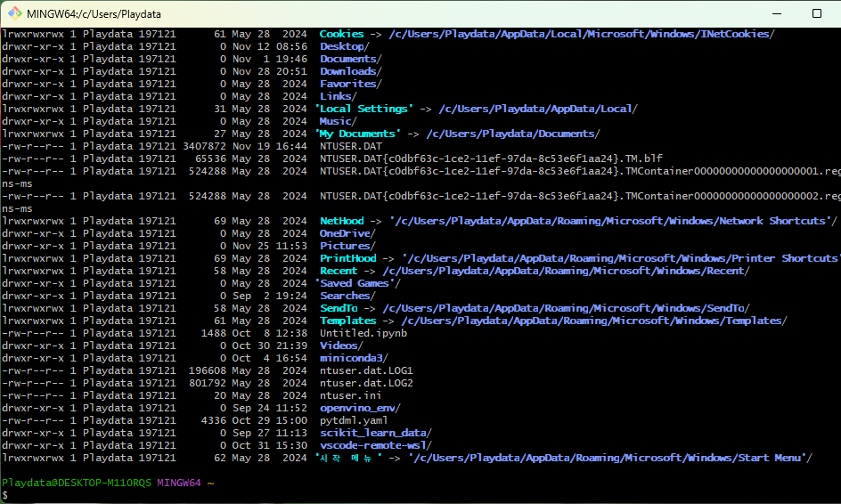Click the OneDrive/ directory entry
This screenshot has height=504, width=841.
347,233
